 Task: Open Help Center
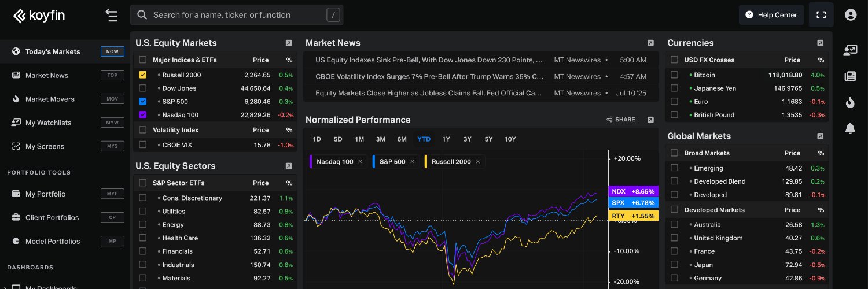(771, 15)
